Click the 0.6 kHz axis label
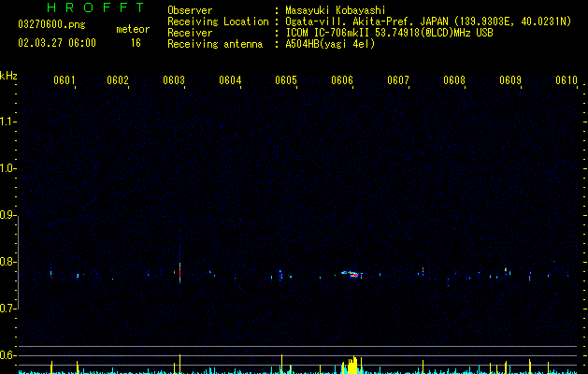Viewport: 588px width, 374px height. pos(7,355)
